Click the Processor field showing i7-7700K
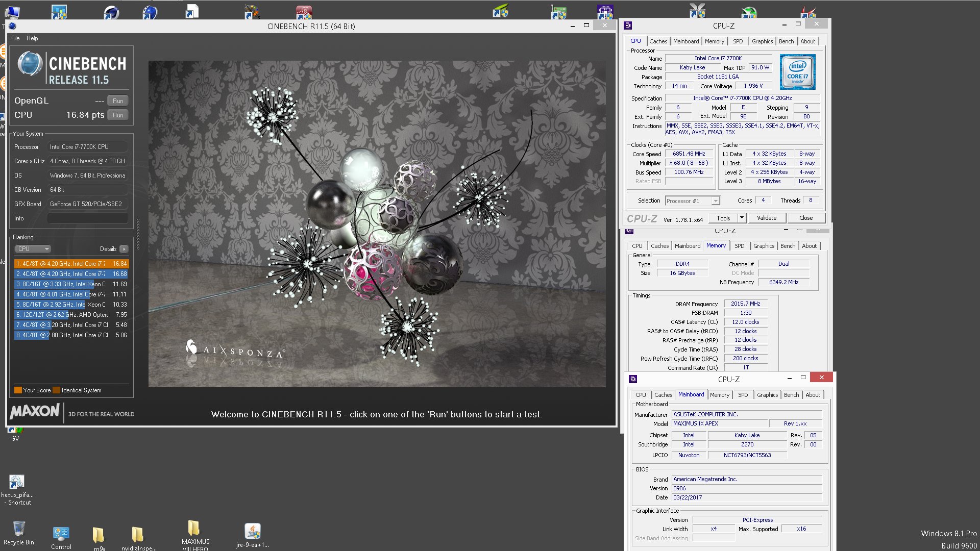 click(87, 147)
